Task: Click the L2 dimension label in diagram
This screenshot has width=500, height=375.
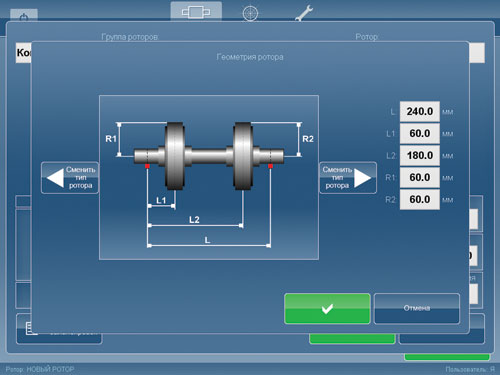Action: click(194, 220)
